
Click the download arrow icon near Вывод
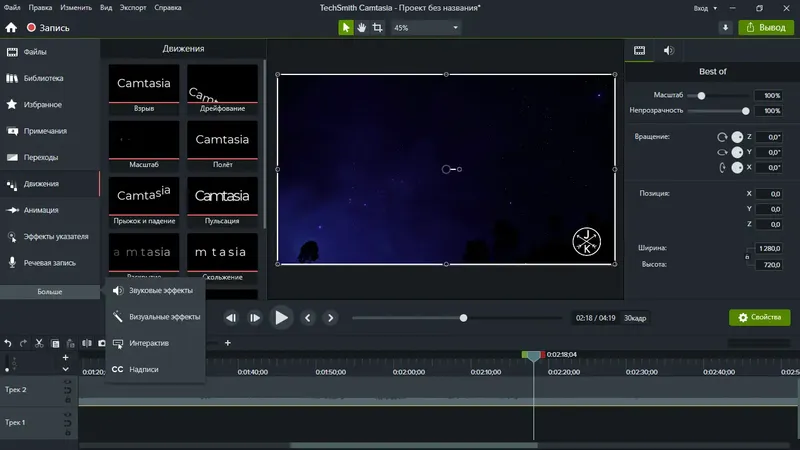coord(725,28)
